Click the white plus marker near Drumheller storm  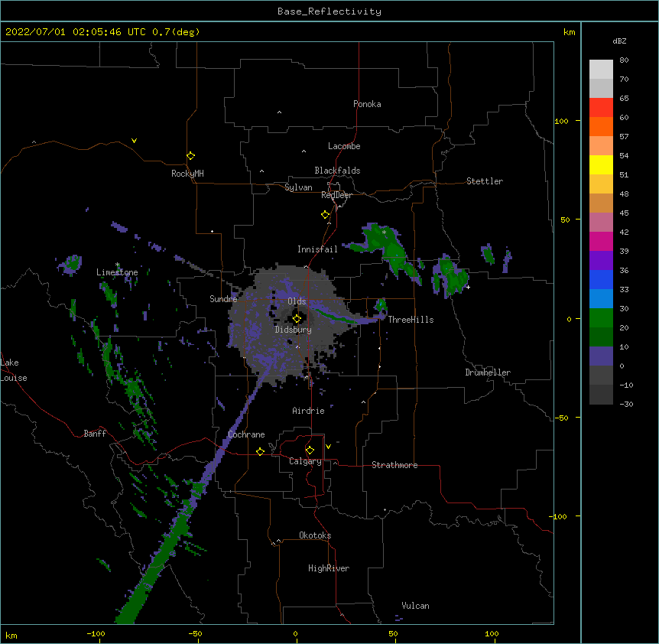coord(468,287)
